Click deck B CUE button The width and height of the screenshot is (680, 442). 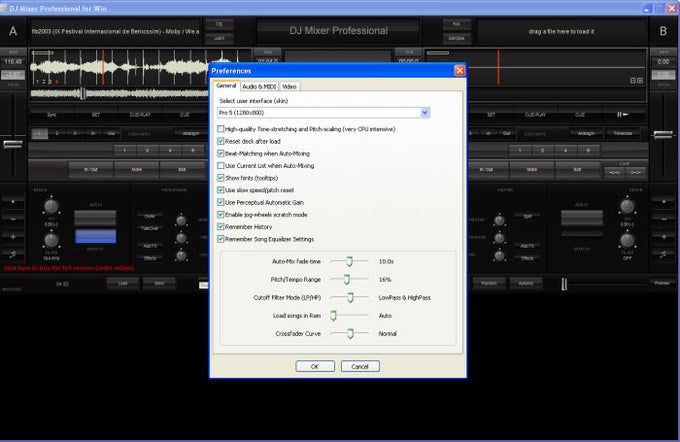pos(580,115)
